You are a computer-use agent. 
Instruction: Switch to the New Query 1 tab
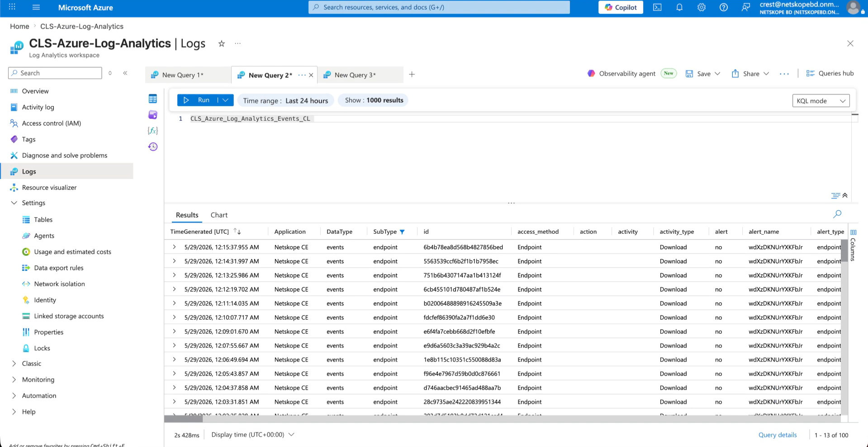(x=183, y=75)
